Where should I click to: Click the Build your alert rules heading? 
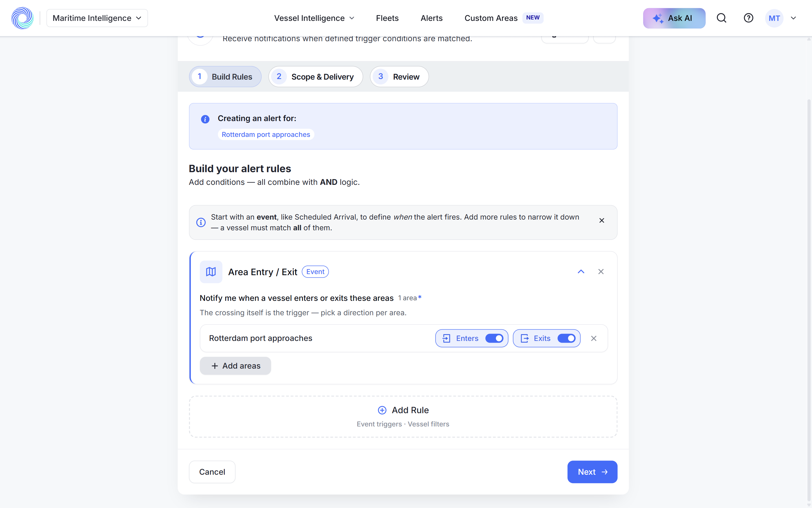(x=240, y=169)
